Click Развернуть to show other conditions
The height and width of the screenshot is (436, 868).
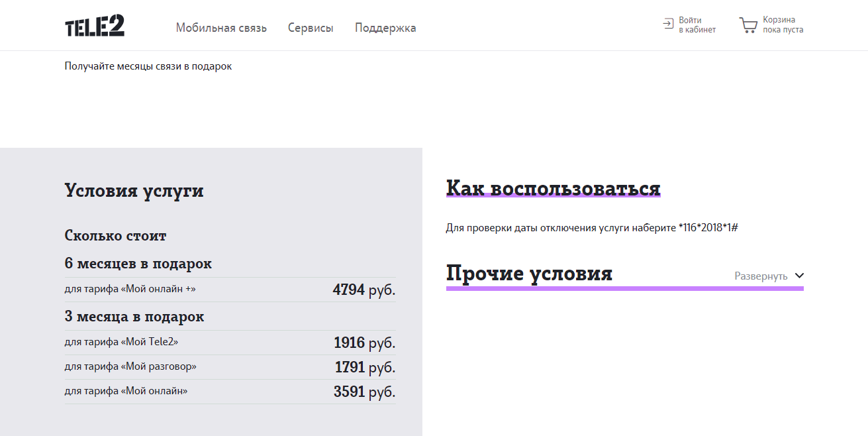point(761,276)
